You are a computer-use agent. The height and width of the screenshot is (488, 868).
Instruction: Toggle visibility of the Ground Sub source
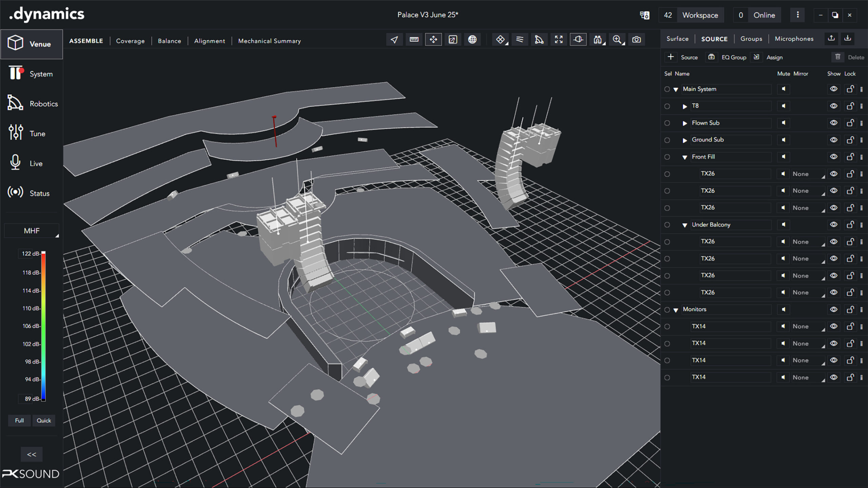(834, 140)
